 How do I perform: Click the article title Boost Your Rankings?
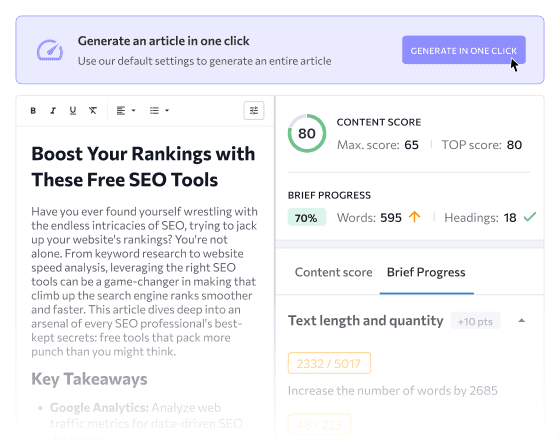tap(143, 167)
